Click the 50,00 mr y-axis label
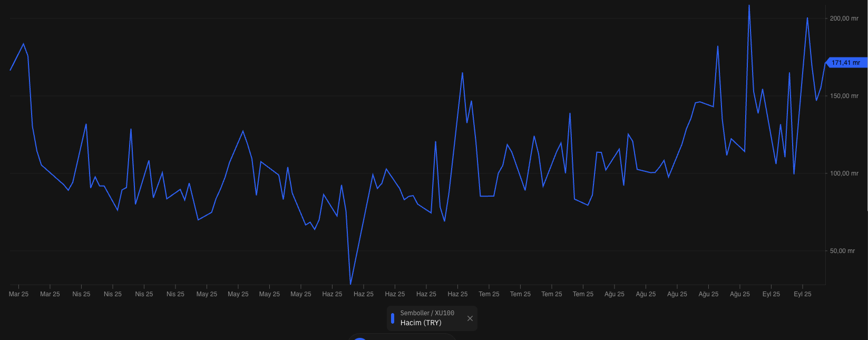 point(842,251)
